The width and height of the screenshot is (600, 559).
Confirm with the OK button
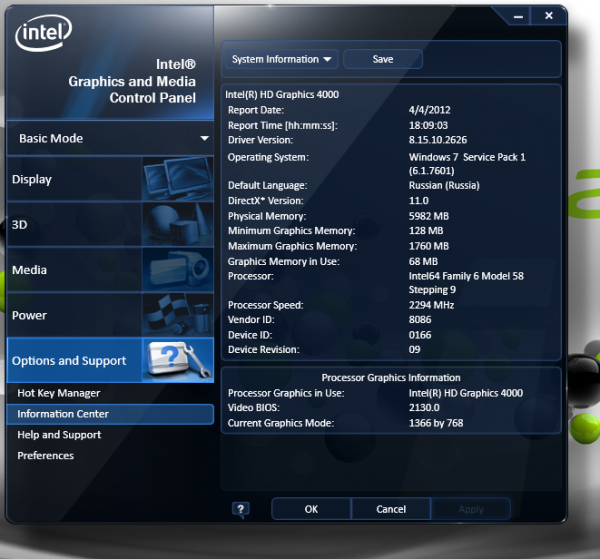(x=311, y=509)
